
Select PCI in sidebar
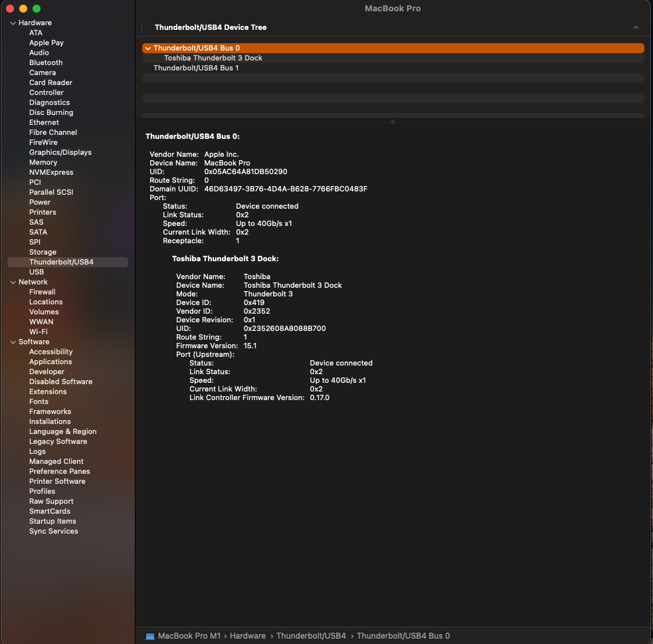coord(35,183)
